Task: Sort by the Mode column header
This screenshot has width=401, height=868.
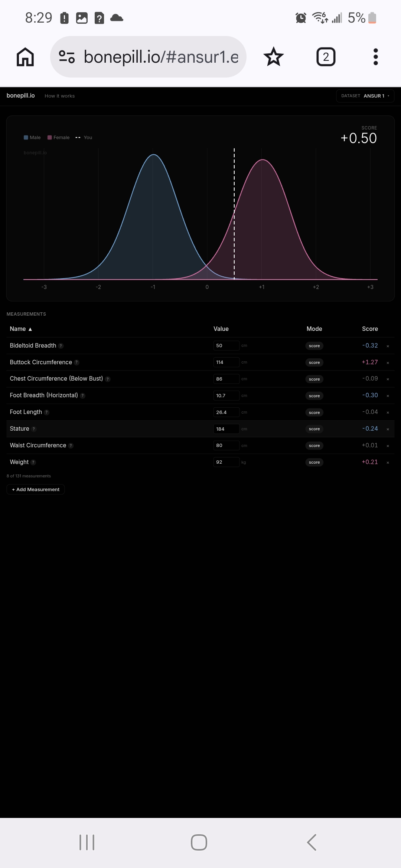Action: (x=314, y=329)
